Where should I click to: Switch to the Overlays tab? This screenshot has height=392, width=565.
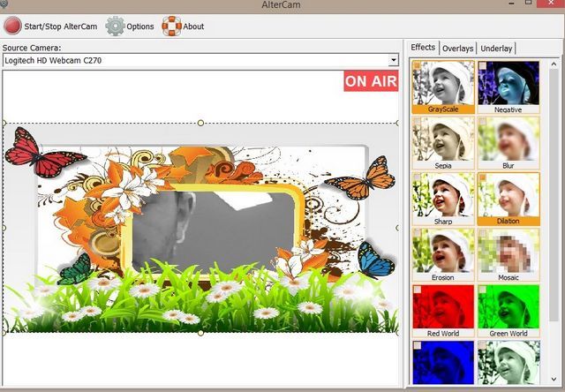tap(457, 49)
